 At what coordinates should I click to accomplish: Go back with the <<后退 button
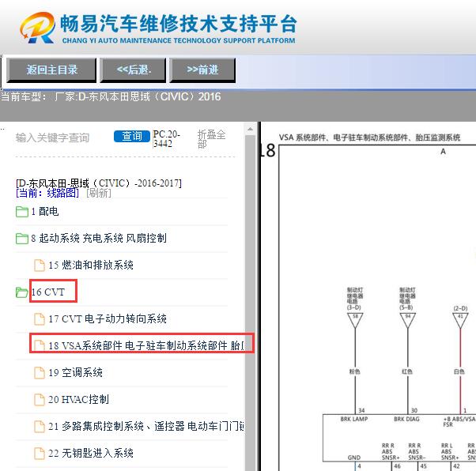pos(133,70)
